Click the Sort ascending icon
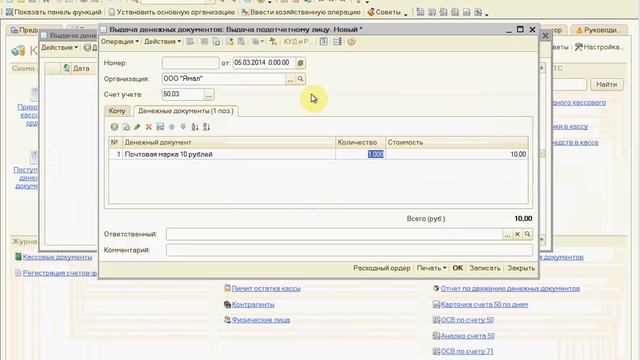640x360 pixels. click(195, 127)
